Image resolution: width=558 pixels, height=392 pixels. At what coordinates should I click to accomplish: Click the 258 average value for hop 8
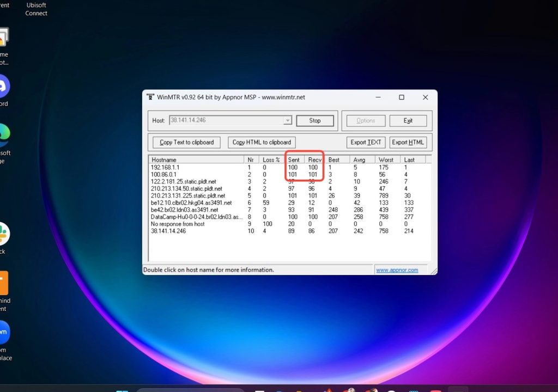point(359,217)
